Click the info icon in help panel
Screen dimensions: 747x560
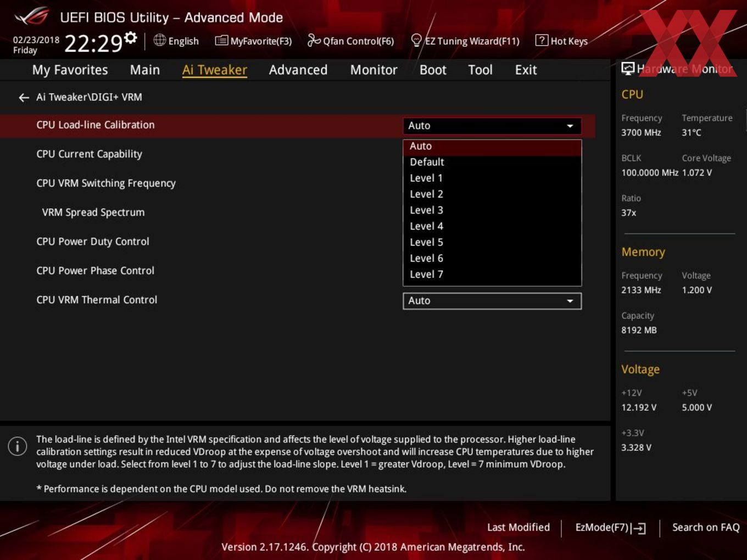(18, 446)
